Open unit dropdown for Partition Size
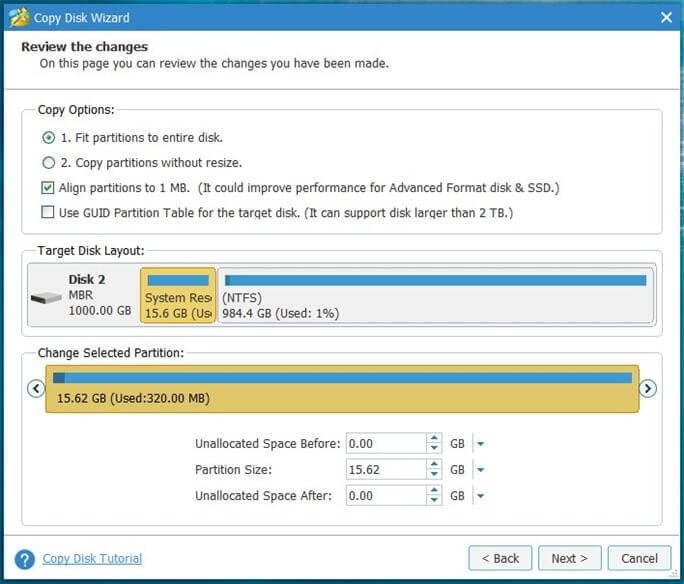684x584 pixels. tap(480, 470)
